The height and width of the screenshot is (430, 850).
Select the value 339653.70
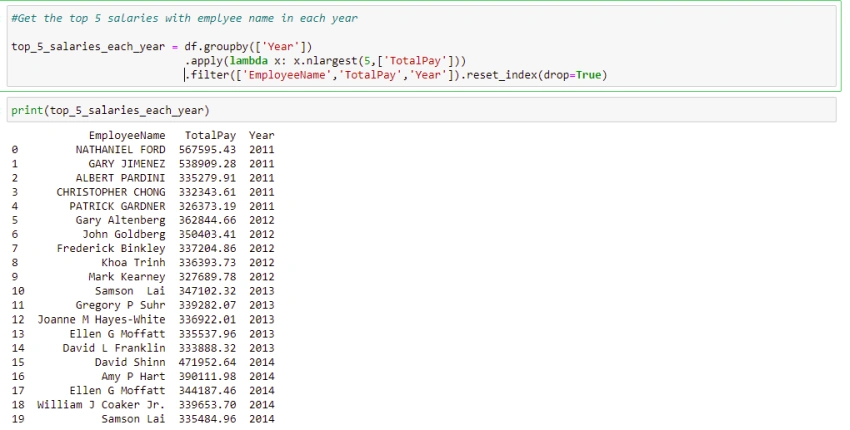tap(208, 405)
